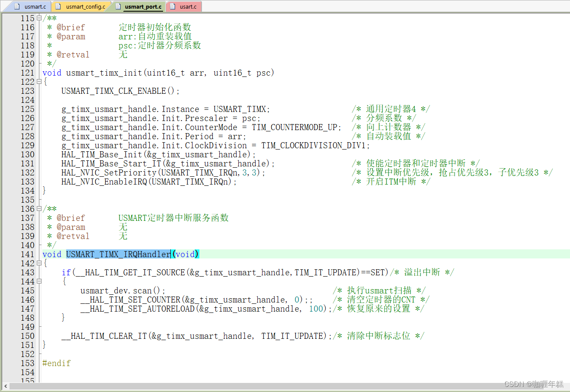Collapse the function body at line 122
570x392 pixels.
[39, 82]
